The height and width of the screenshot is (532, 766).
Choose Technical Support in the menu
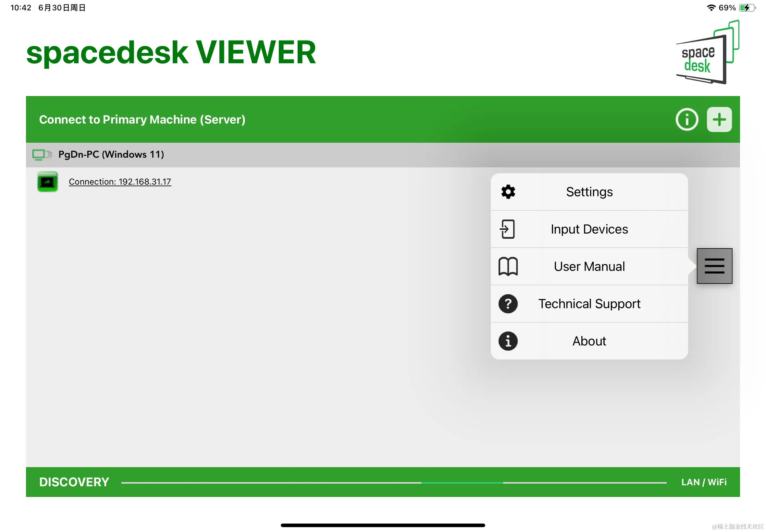point(589,304)
